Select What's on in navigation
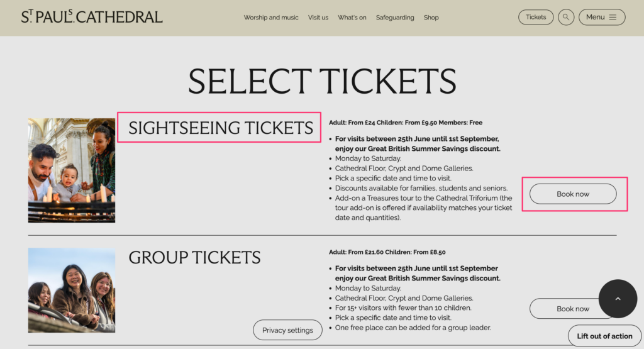Image resolution: width=644 pixels, height=349 pixels. [352, 18]
